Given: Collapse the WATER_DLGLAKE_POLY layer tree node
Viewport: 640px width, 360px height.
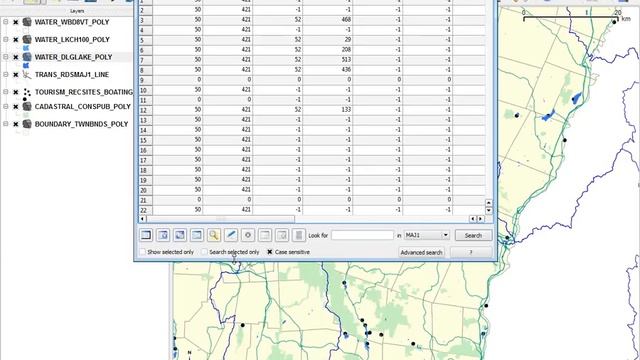Looking at the screenshot, I should click(6, 57).
